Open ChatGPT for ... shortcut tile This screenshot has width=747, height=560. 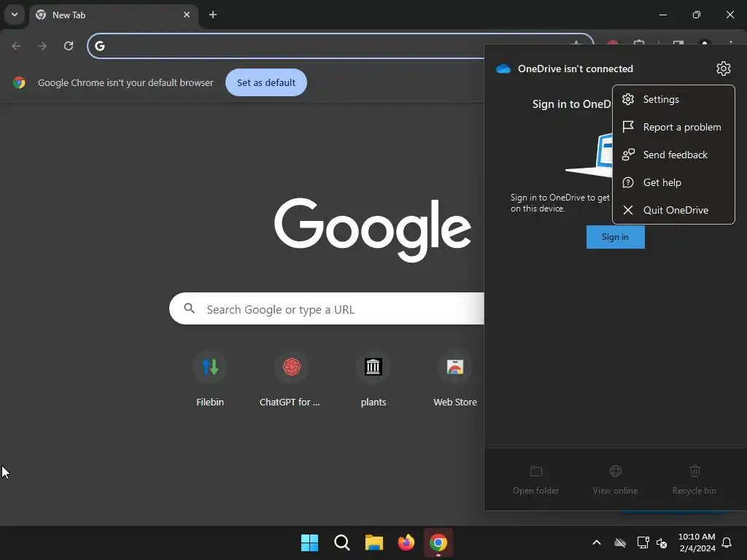coord(290,379)
